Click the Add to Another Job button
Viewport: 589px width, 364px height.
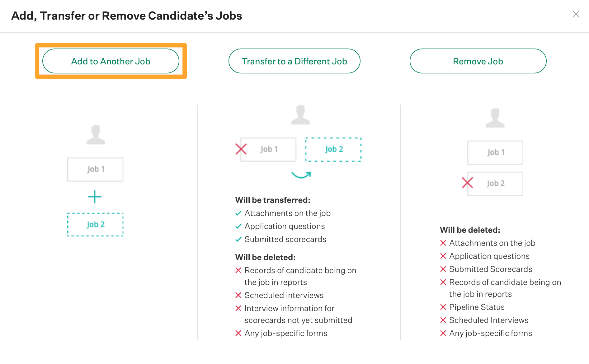111,61
